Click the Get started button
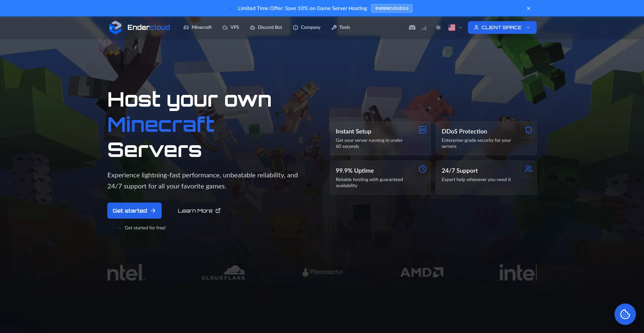The image size is (644, 333). 135,211
